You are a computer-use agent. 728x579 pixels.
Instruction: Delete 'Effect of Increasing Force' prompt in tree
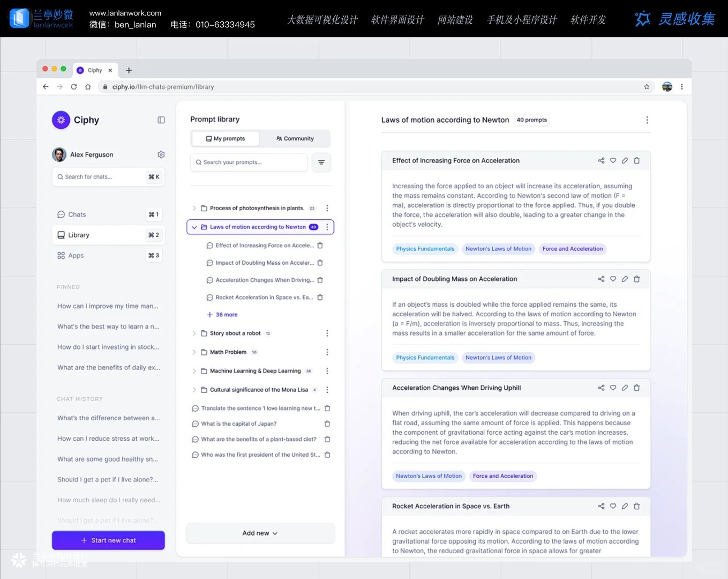[x=320, y=246]
